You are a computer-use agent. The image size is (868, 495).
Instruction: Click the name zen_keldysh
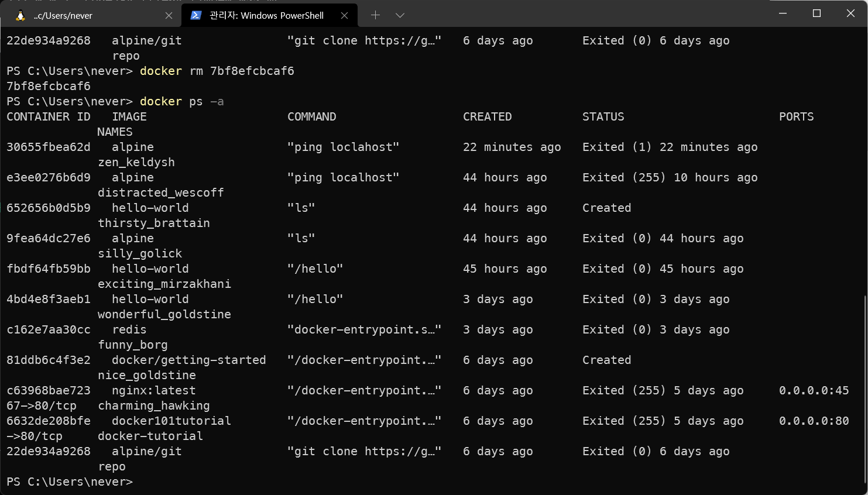tap(136, 162)
